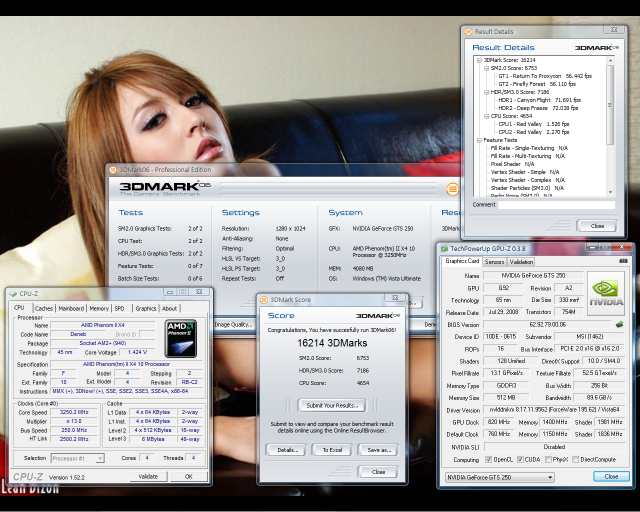This screenshot has height=512, width=640.
Task: Click the scroll down arrow in Result Details
Action: coord(610,192)
